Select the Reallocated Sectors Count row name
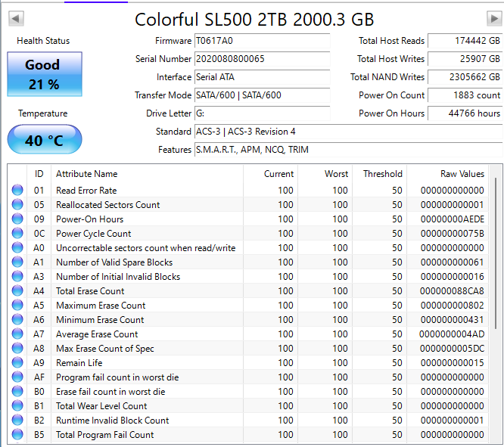Image resolution: width=504 pixels, height=447 pixels. pyautogui.click(x=108, y=205)
